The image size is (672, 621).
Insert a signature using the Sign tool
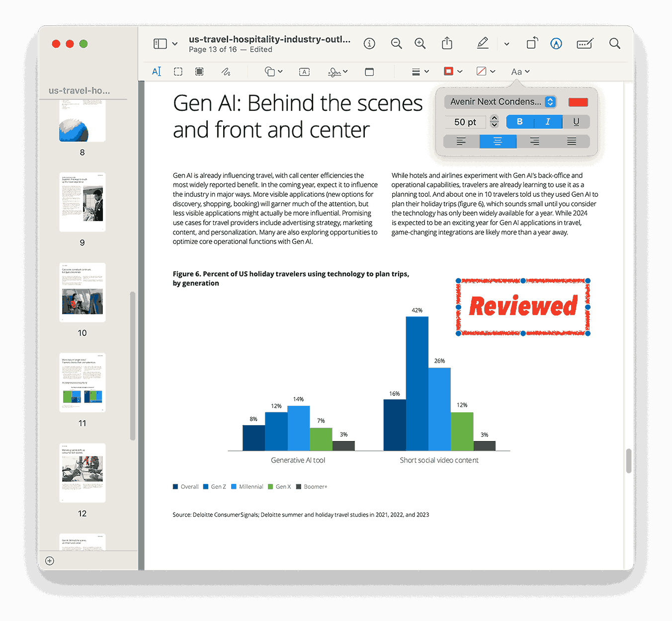pyautogui.click(x=334, y=71)
